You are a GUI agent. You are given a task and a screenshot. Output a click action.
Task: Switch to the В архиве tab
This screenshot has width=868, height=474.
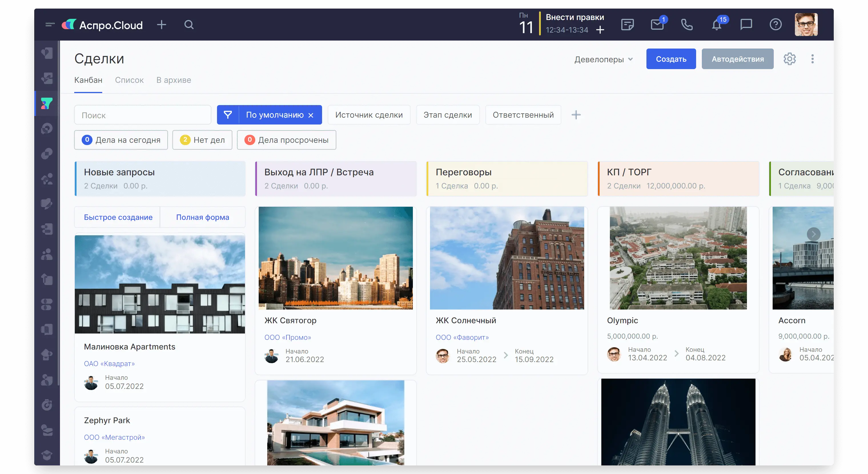[x=174, y=80]
